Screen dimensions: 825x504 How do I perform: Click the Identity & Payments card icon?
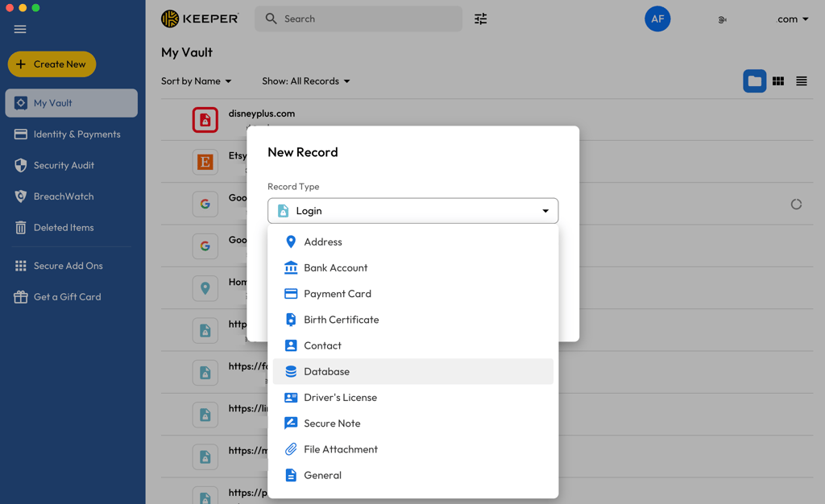coord(20,134)
